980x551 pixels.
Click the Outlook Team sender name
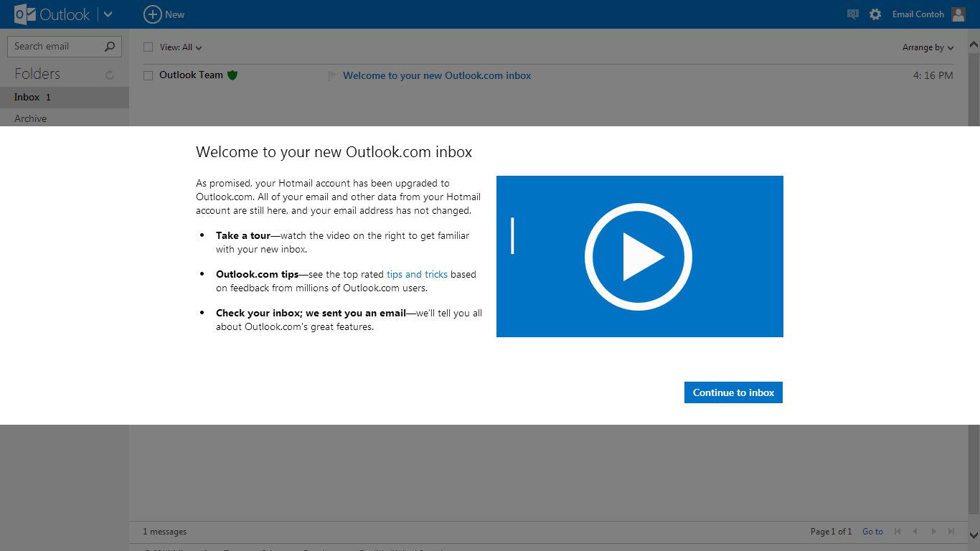click(x=191, y=75)
